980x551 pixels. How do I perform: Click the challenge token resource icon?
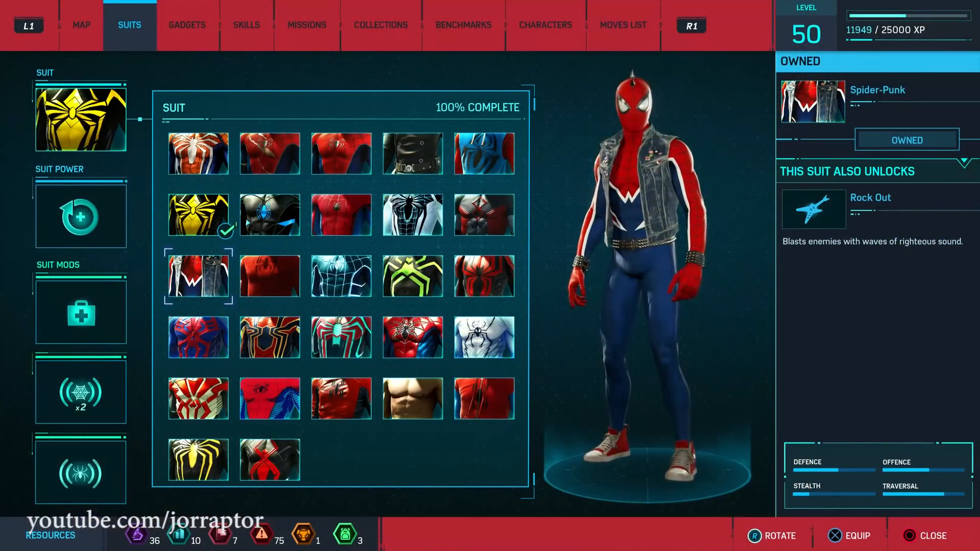coord(303,535)
